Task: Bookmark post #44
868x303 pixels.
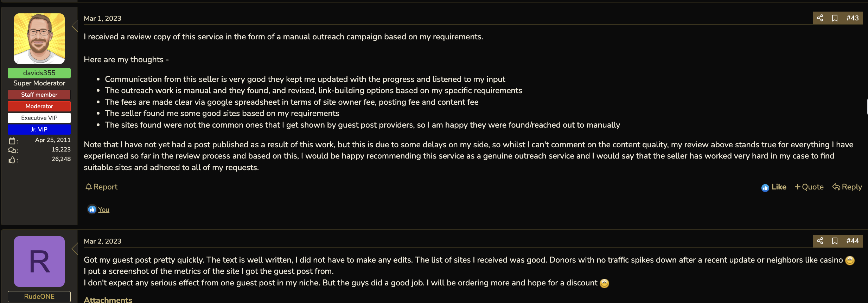Action: click(x=835, y=241)
